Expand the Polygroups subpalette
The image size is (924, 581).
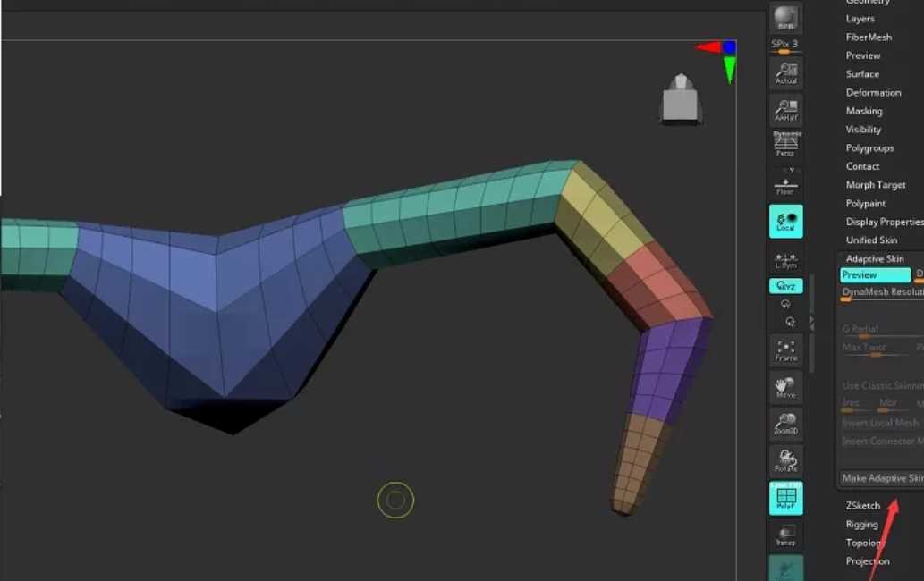(x=869, y=147)
